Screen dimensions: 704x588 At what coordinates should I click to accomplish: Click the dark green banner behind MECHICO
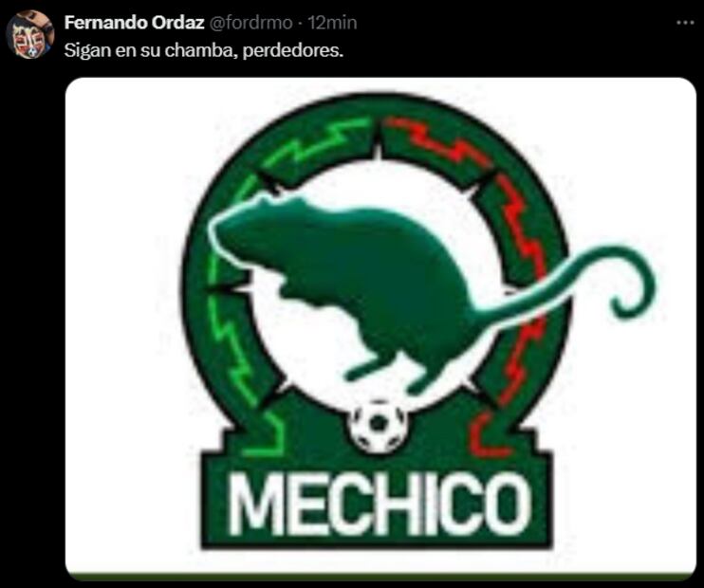pyautogui.click(x=377, y=503)
